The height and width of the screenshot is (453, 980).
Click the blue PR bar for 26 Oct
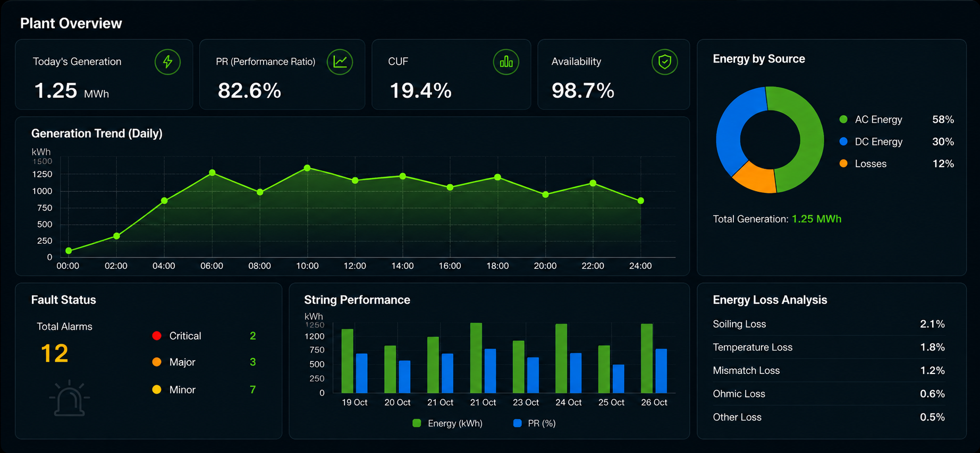[661, 371]
